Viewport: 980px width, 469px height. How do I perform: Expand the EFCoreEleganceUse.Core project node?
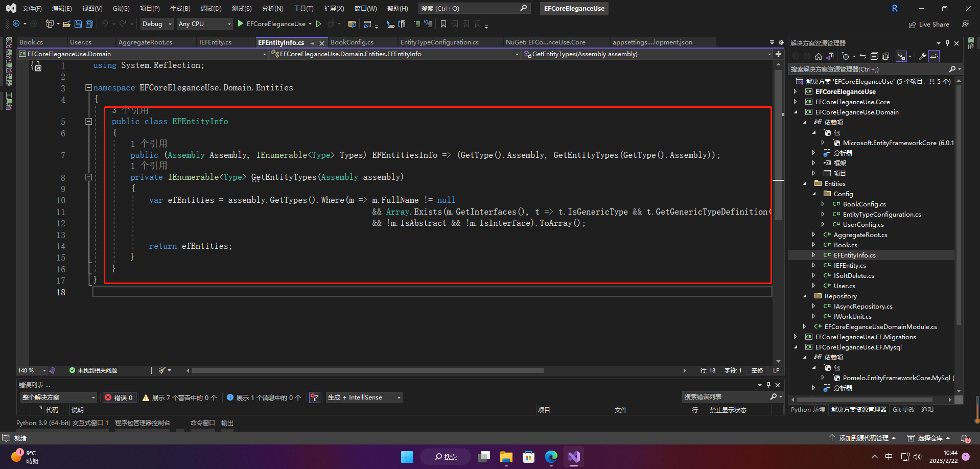[x=795, y=102]
